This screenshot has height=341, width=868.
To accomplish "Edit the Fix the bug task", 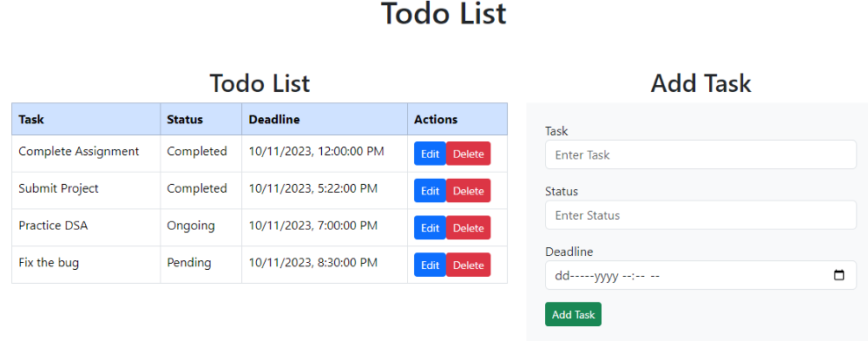I will [x=431, y=265].
